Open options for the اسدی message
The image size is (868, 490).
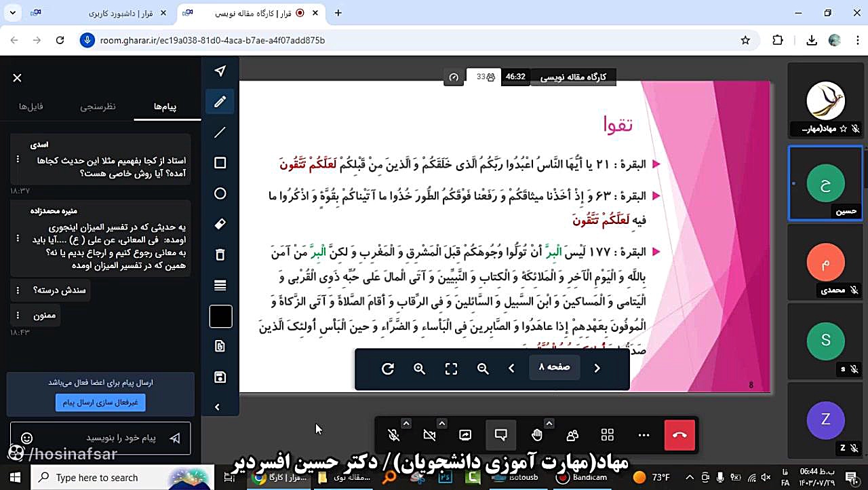18,159
